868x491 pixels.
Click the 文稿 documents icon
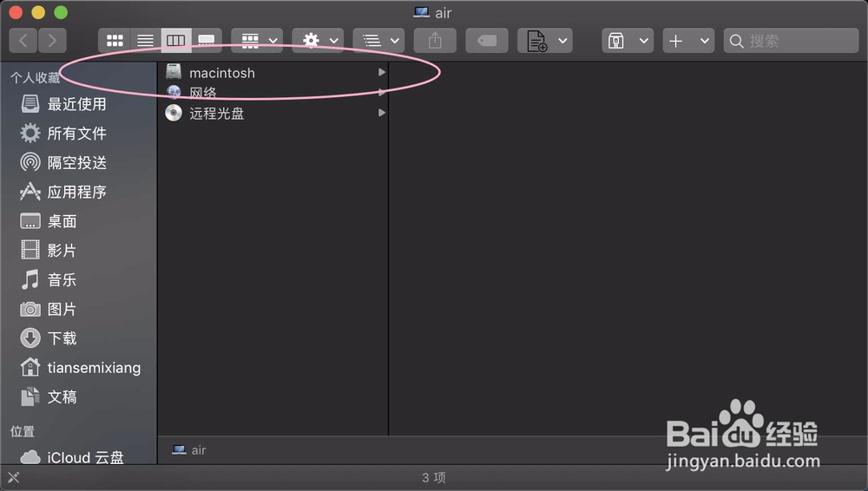30,396
